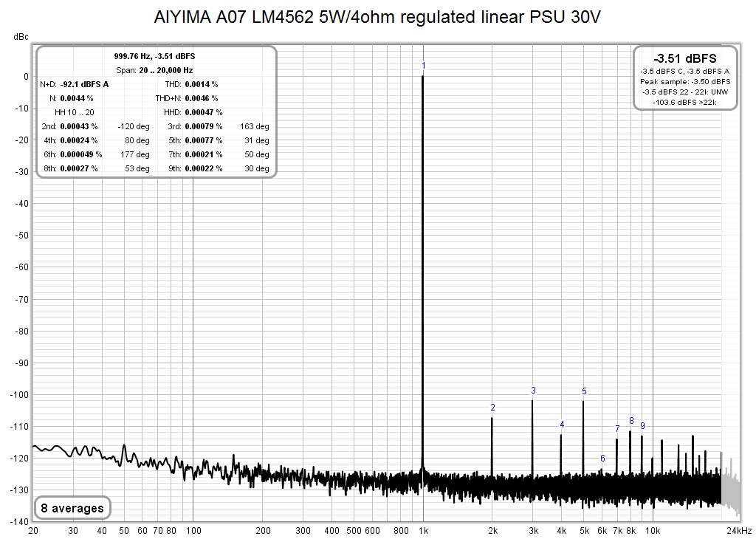Screen dimensions: 756x539
Task: Click the '999.76 Hz, -3.51 dBFS' text
Action: pos(154,56)
